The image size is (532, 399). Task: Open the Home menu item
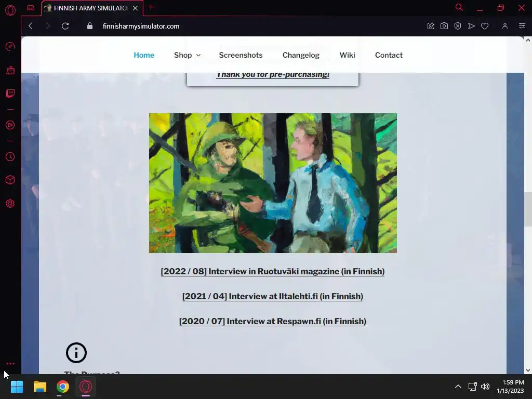coord(144,55)
